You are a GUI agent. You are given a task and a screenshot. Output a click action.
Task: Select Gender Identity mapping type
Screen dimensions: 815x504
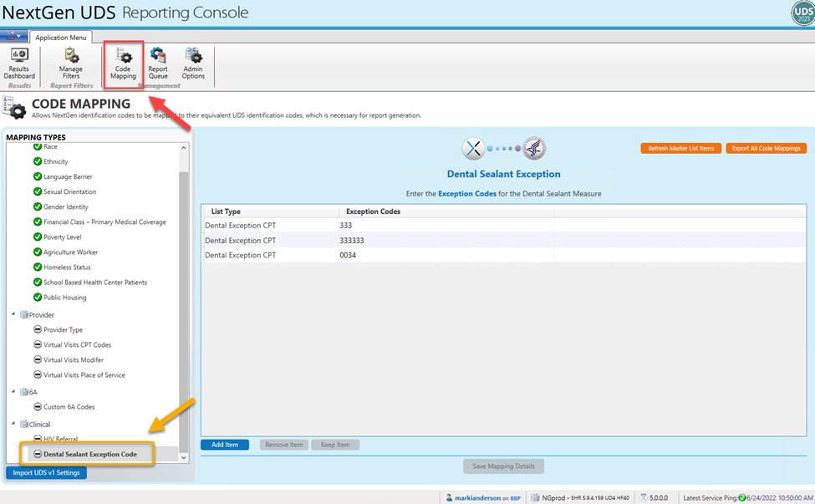click(65, 206)
